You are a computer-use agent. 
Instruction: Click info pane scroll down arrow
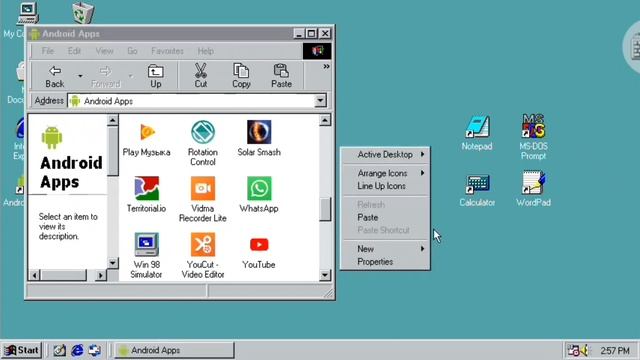pos(113,263)
